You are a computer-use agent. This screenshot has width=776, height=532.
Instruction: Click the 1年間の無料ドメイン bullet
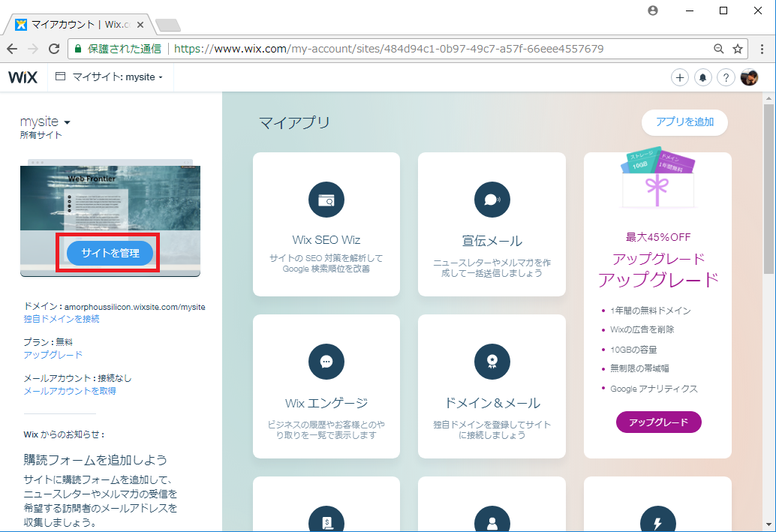tap(651, 311)
